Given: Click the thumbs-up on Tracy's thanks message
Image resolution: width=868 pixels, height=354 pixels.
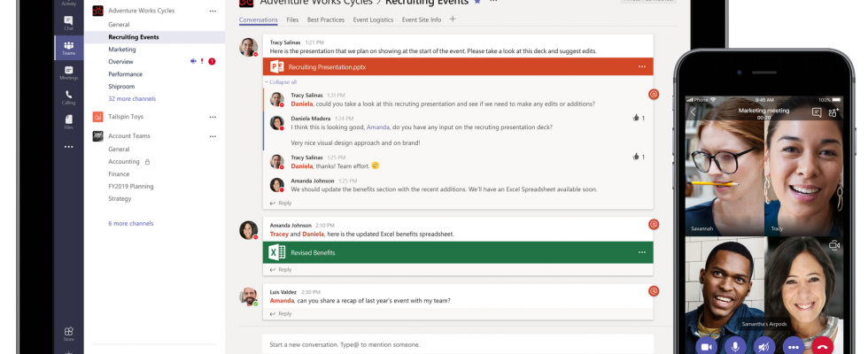Looking at the screenshot, I should [x=636, y=157].
